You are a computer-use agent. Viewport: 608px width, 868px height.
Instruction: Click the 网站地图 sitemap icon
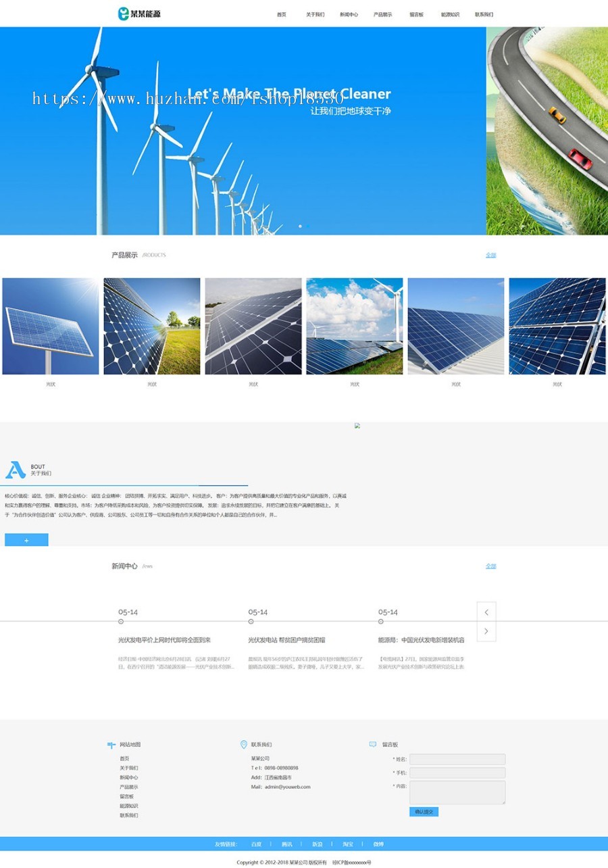tap(111, 745)
